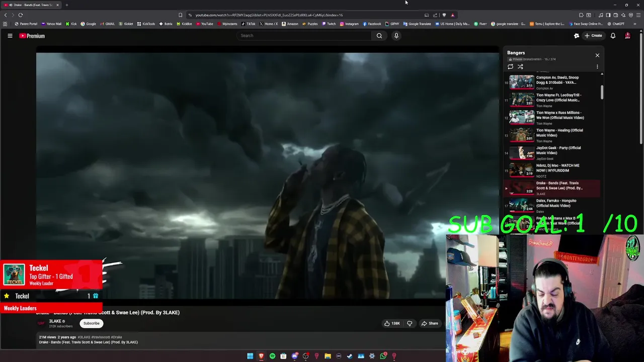Viewport: 644px width, 362px height.
Task: Open the Windows Start menu
Action: (x=250, y=356)
